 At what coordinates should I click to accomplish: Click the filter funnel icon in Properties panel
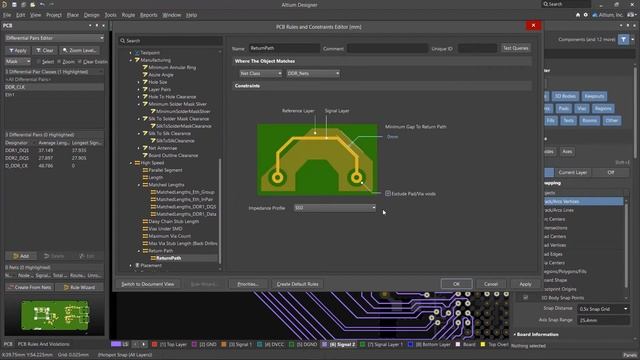coord(624,40)
